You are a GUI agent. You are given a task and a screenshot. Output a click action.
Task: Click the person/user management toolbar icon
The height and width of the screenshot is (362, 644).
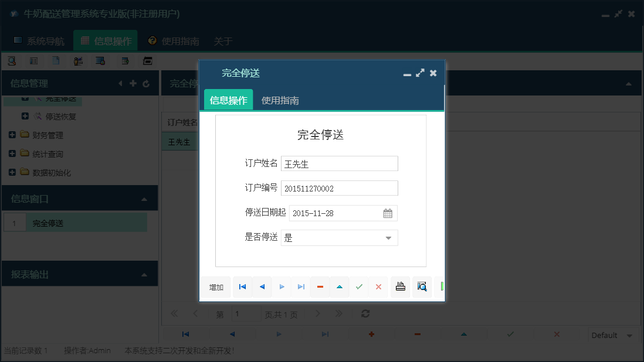[x=79, y=60]
